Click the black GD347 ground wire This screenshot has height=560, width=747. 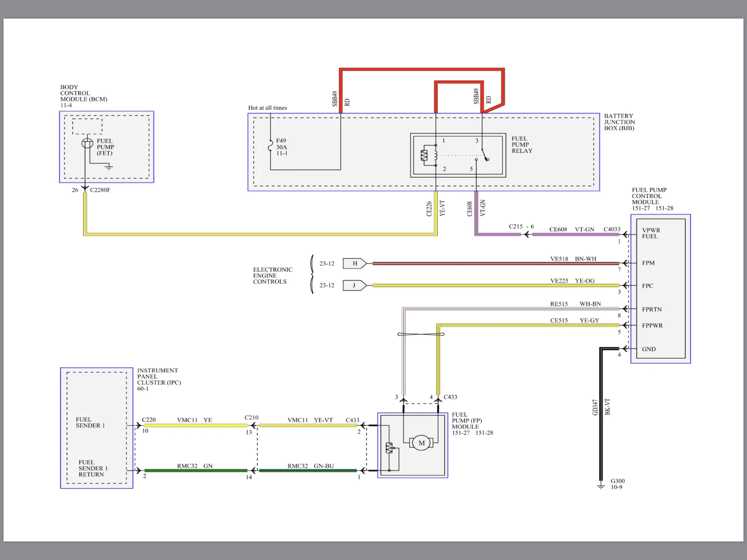[601, 414]
